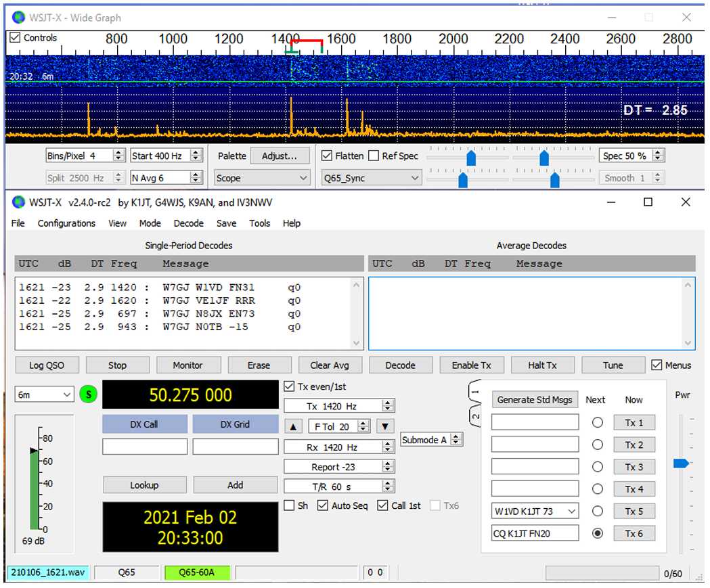Image resolution: width=710 pixels, height=588 pixels.
Task: Toggle the Auto Seq checkbox
Action: coord(322,505)
